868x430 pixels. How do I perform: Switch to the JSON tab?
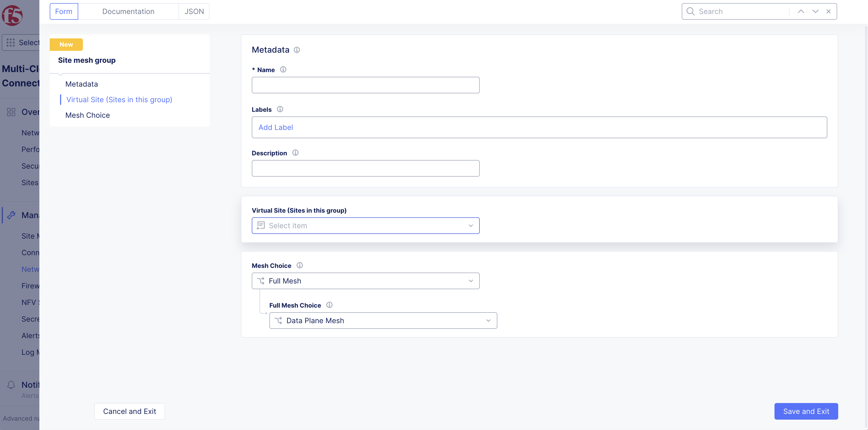pyautogui.click(x=194, y=11)
